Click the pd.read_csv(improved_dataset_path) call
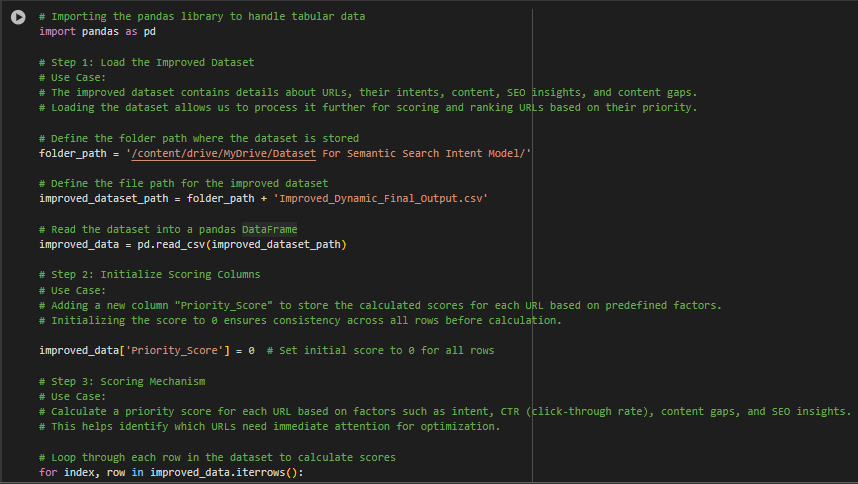Viewport: 858px width, 484px height. pos(241,244)
